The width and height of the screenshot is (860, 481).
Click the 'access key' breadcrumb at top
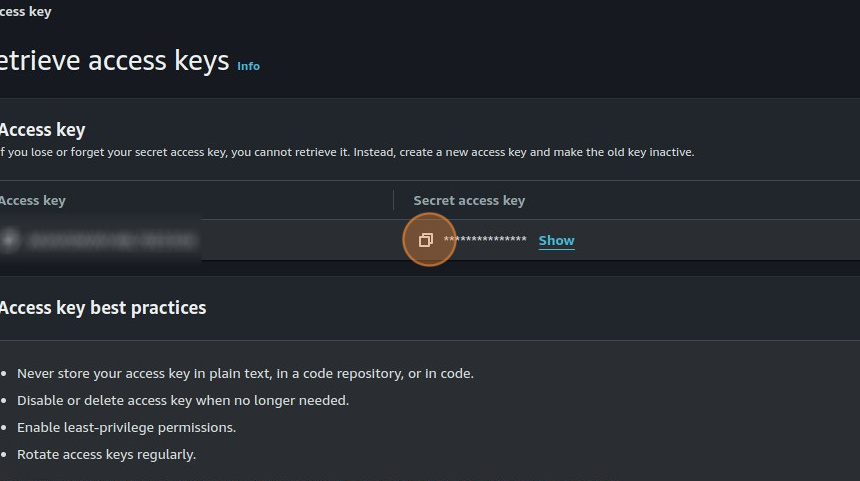click(x=25, y=12)
